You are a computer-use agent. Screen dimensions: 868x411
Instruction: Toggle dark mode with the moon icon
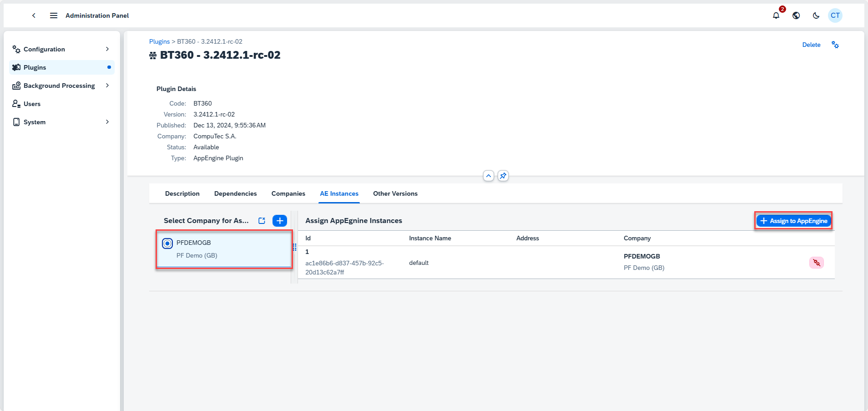coord(816,15)
